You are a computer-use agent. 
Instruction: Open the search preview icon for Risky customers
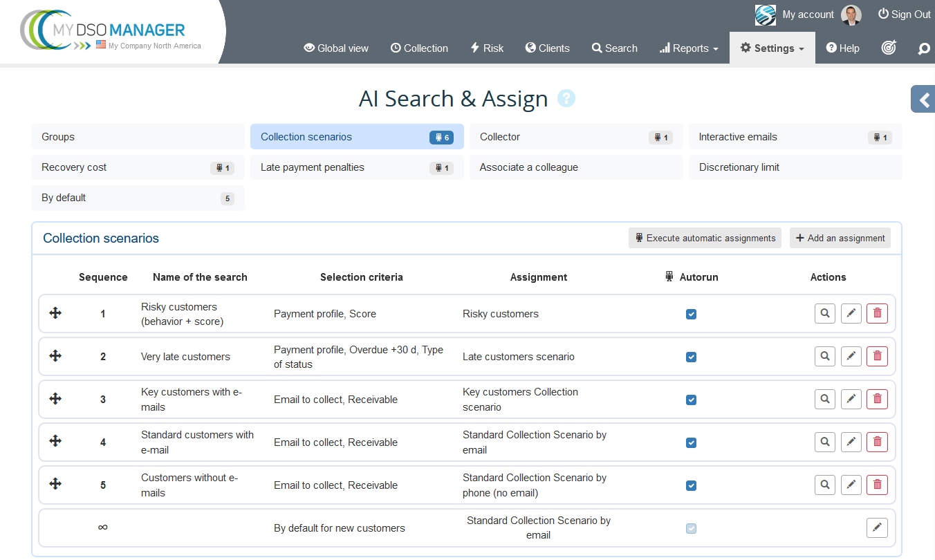(824, 313)
